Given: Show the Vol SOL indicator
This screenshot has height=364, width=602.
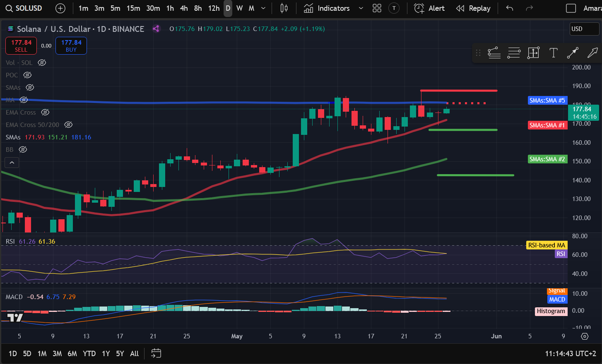Looking at the screenshot, I should coord(42,63).
